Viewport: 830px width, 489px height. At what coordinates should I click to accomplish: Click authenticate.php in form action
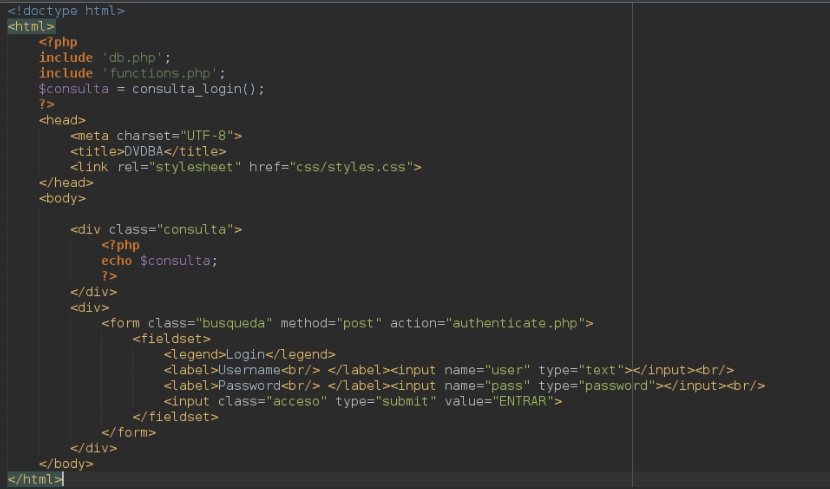coord(515,323)
